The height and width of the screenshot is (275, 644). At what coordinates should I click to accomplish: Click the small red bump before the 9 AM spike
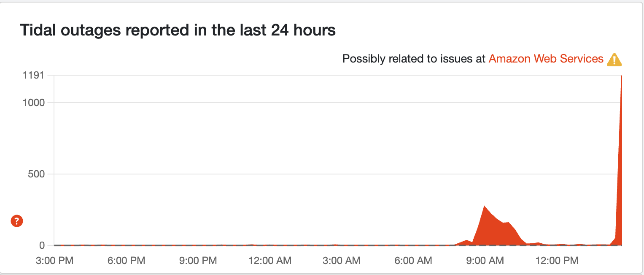pyautogui.click(x=466, y=242)
